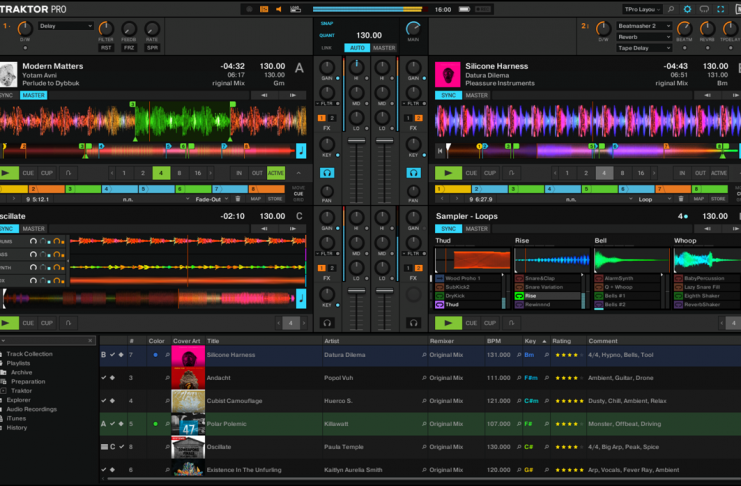Adjust the Deck A channel volume fader
Image resolution: width=741 pixels, height=486 pixels.
(x=356, y=141)
